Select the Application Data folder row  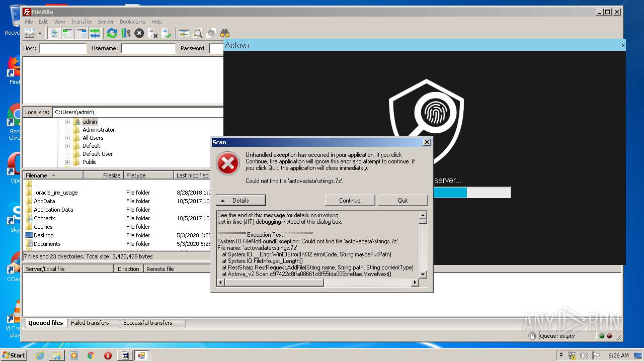117,210
